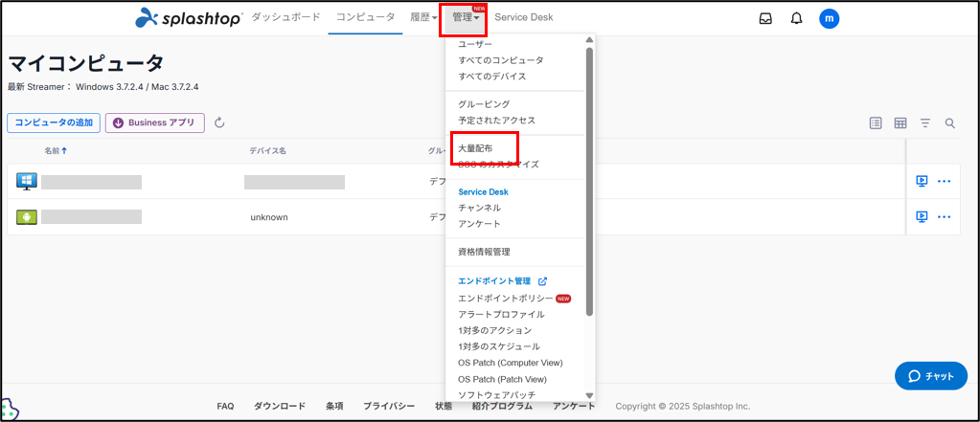
Task: Open the 状態 footer link
Action: (x=444, y=407)
